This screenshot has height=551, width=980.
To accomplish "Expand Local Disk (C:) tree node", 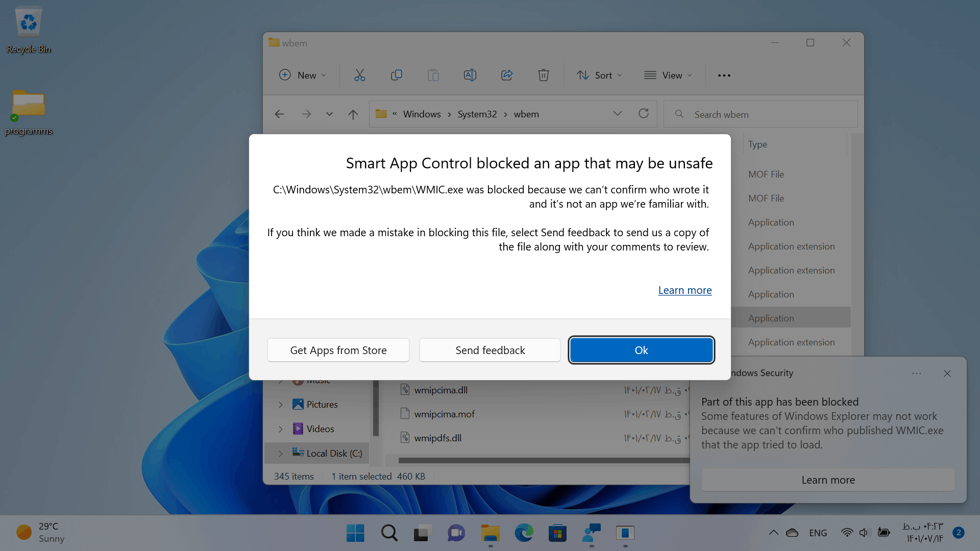I will [280, 454].
